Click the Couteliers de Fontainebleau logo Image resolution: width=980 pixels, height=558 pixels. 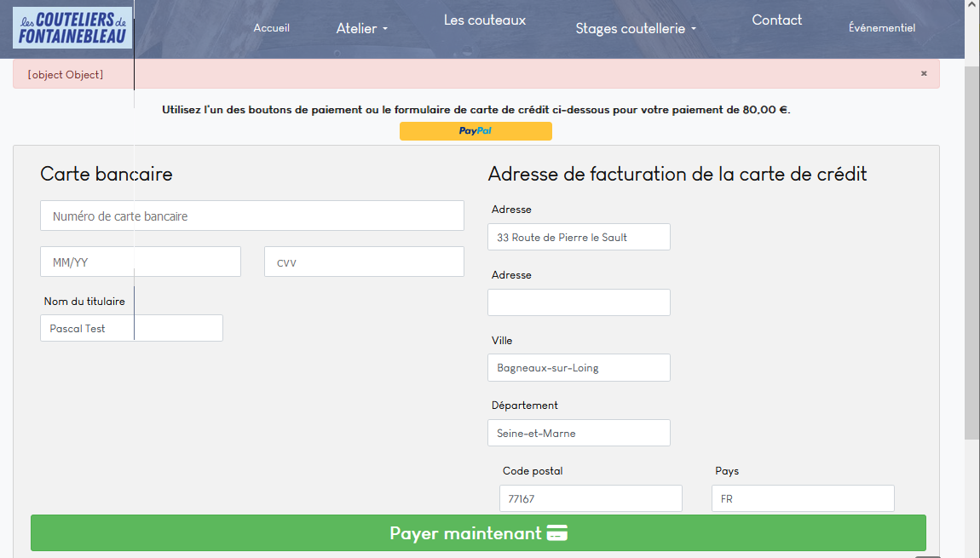click(x=72, y=28)
